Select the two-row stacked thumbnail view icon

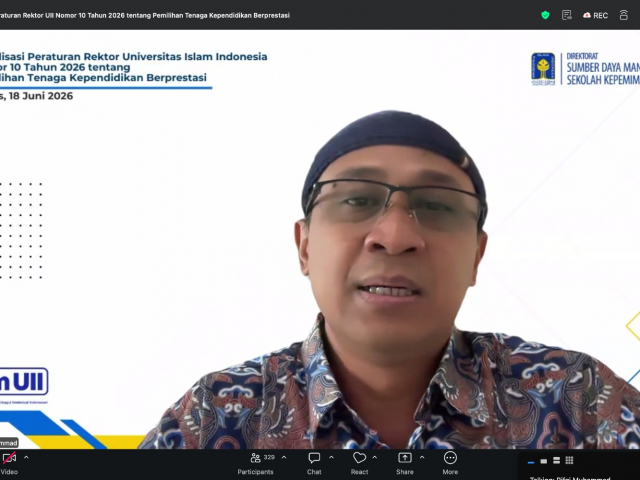point(556,461)
